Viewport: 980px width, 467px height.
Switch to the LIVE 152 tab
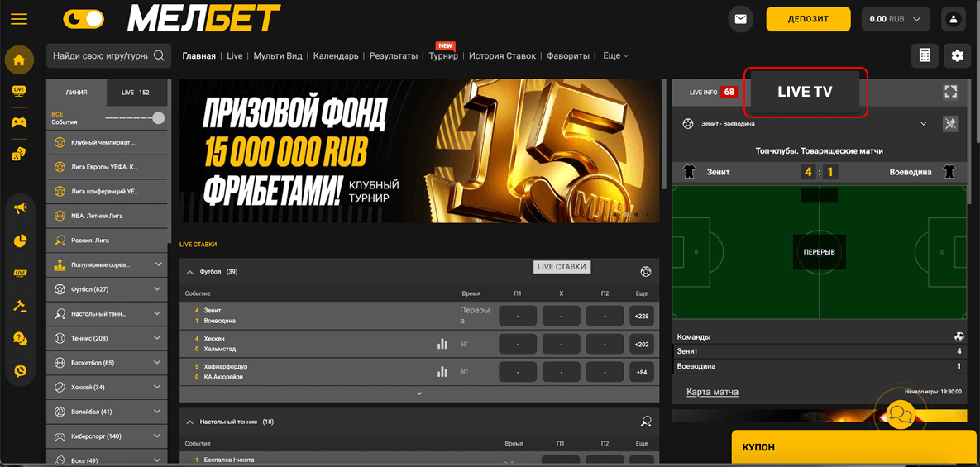[x=135, y=93]
